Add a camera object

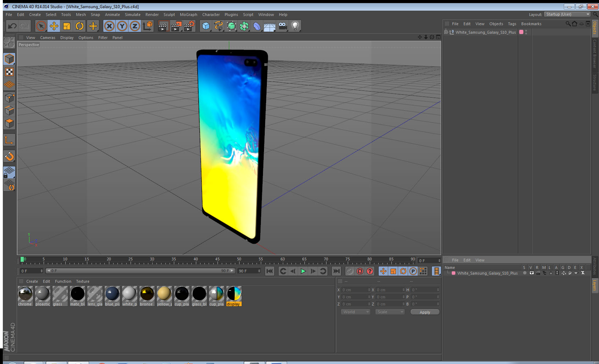point(282,26)
